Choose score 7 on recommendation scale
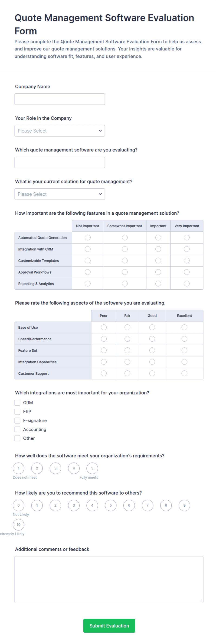 147,505
